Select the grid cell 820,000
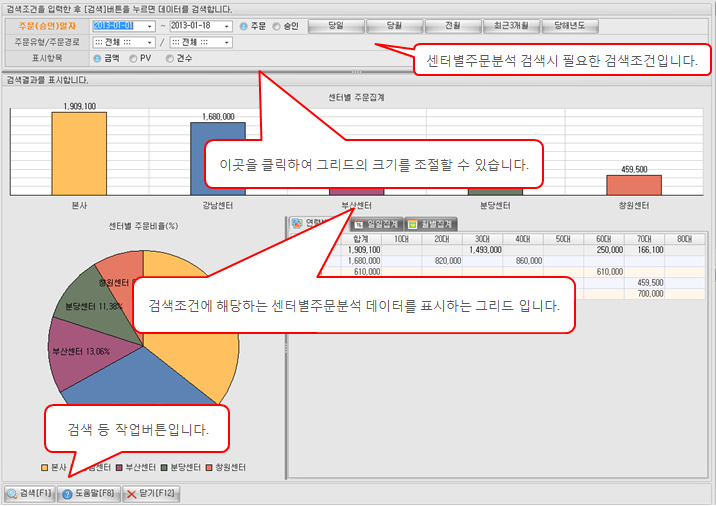The image size is (716, 506). tap(442, 261)
